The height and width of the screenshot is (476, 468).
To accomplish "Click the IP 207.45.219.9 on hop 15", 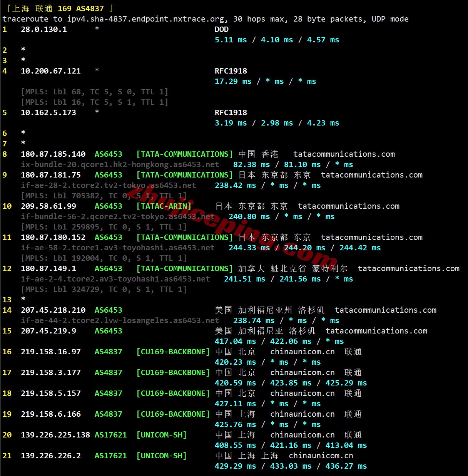I will [x=48, y=331].
